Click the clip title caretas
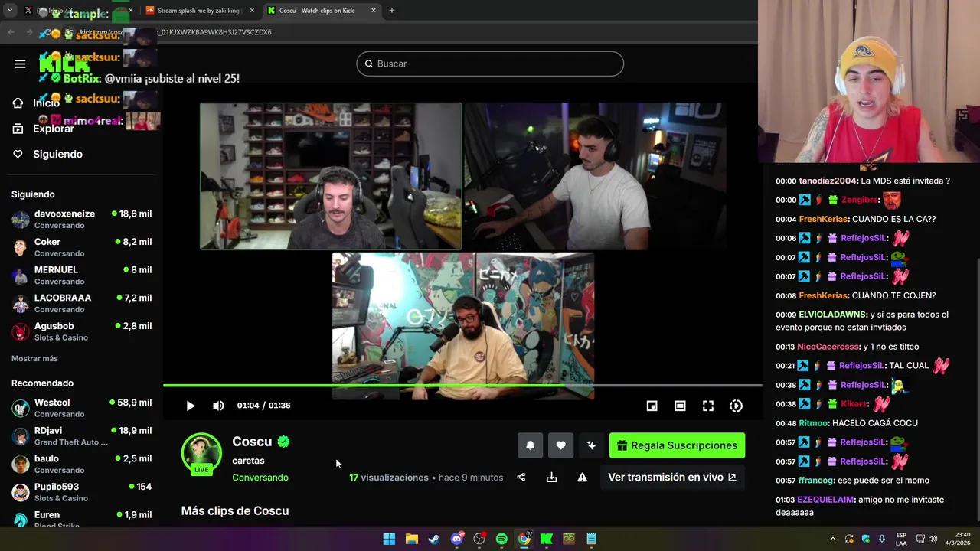Image resolution: width=980 pixels, height=551 pixels. coord(248,461)
